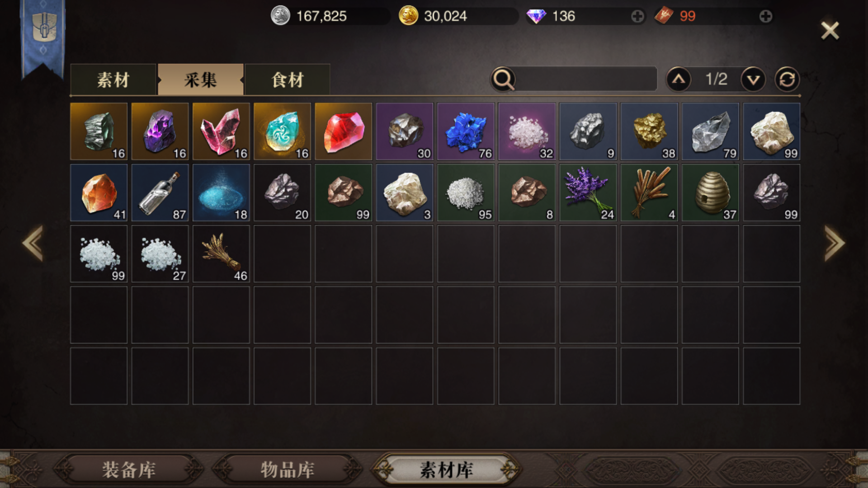Image resolution: width=868 pixels, height=488 pixels.
Task: Go to next page with down arrow
Action: coord(753,80)
